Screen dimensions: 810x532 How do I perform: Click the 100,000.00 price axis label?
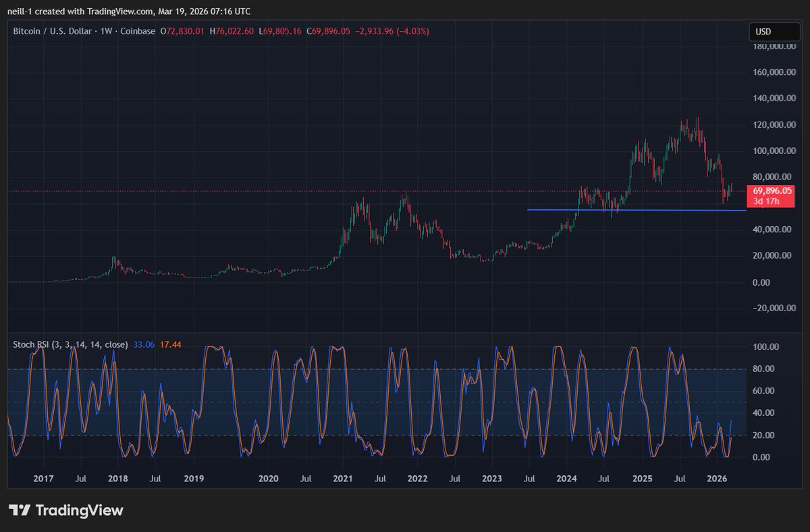point(773,151)
